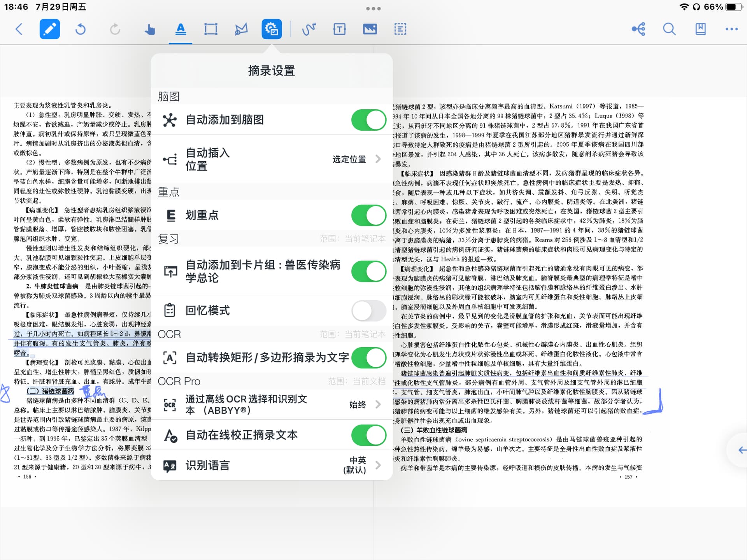Viewport: 747px width, 560px height.
Task: Tap the three dots multitasking indicator
Action: [x=373, y=9]
